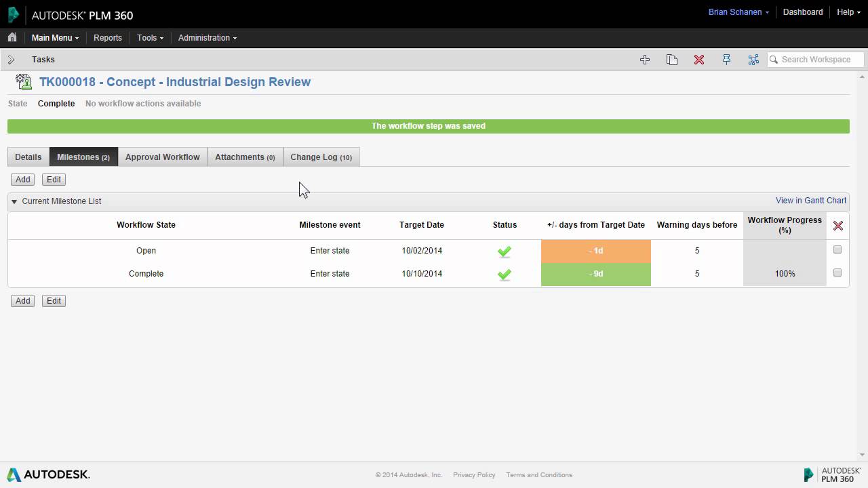
Task: Switch to the Approval Workflow tab
Action: tap(163, 157)
